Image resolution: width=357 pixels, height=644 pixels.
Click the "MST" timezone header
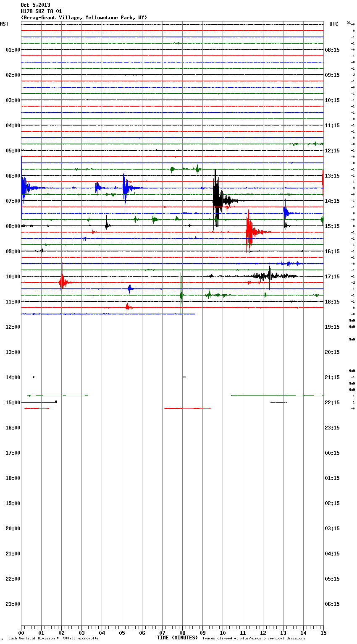click(4, 24)
